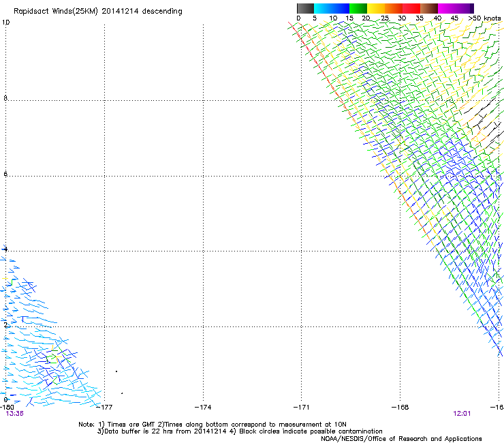Click the NOAA/NESDIS/Office of Research and Applications credit

(401, 438)
